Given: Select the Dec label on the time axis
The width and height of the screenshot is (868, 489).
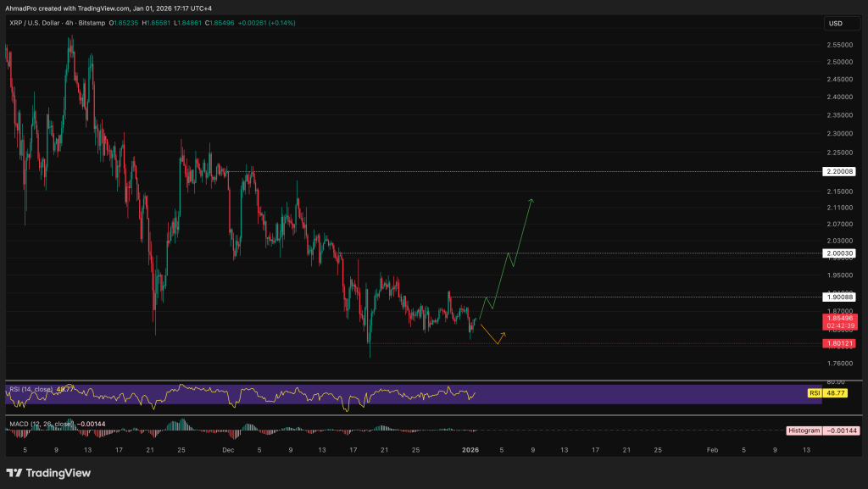Looking at the screenshot, I should point(227,450).
